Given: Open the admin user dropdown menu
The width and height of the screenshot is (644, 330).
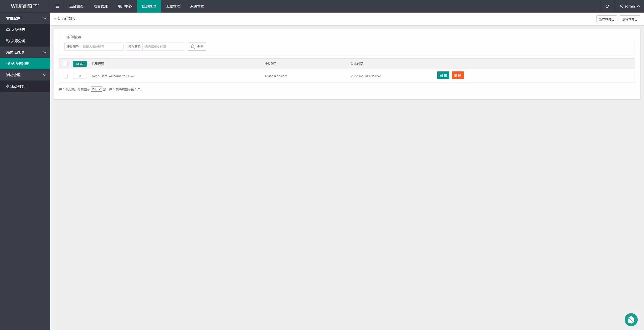Looking at the screenshot, I should tap(630, 6).
